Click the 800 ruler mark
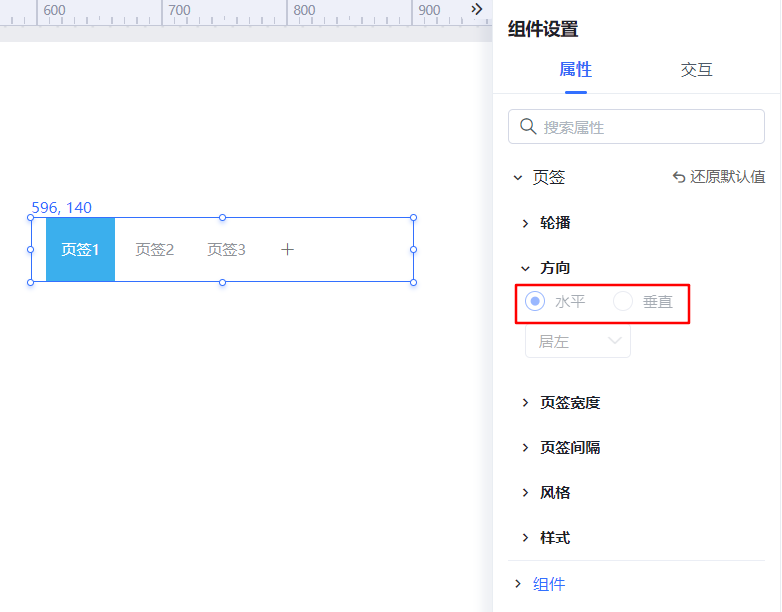 304,10
